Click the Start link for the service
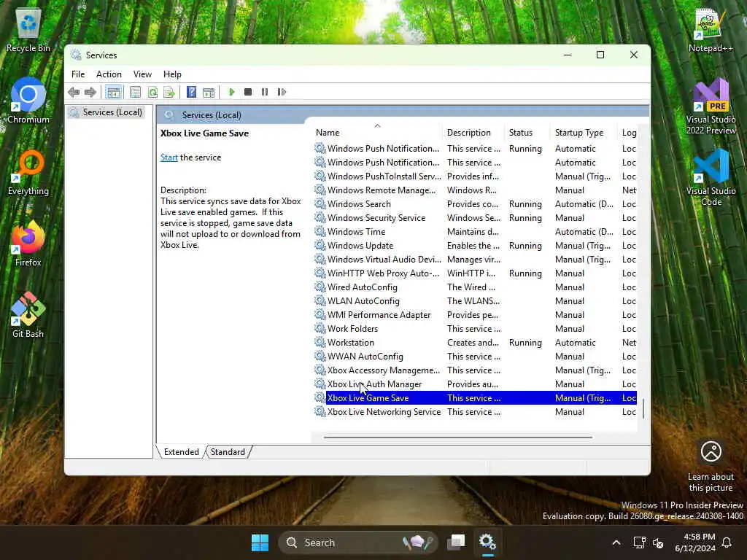The height and width of the screenshot is (560, 747). click(169, 157)
